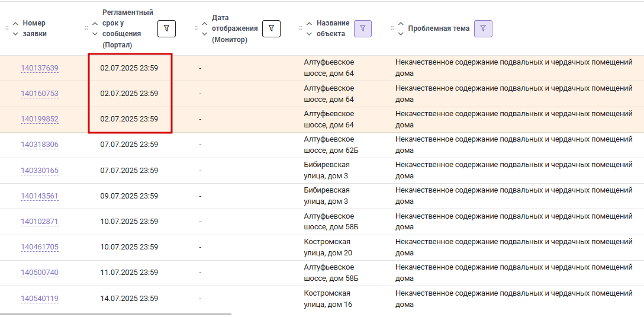The height and width of the screenshot is (317, 644).
Task: Sort Номер заявки ascending with up arrow
Action: click(x=15, y=24)
